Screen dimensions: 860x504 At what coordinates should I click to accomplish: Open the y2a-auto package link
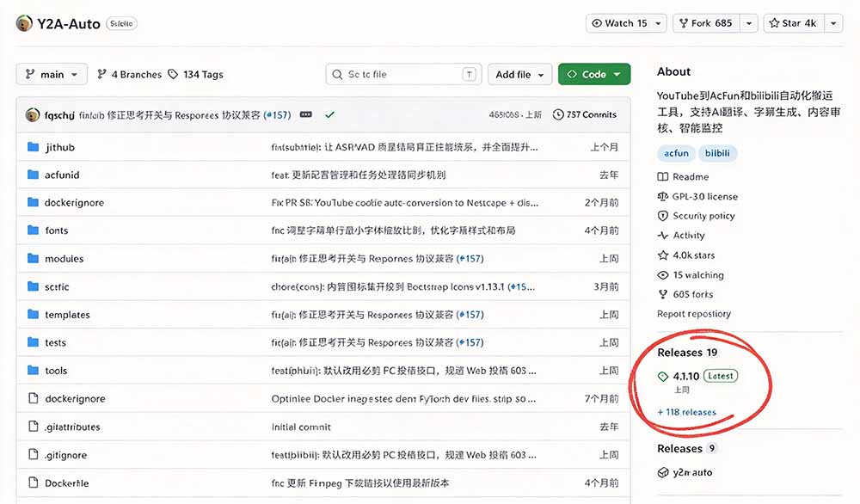click(x=692, y=473)
